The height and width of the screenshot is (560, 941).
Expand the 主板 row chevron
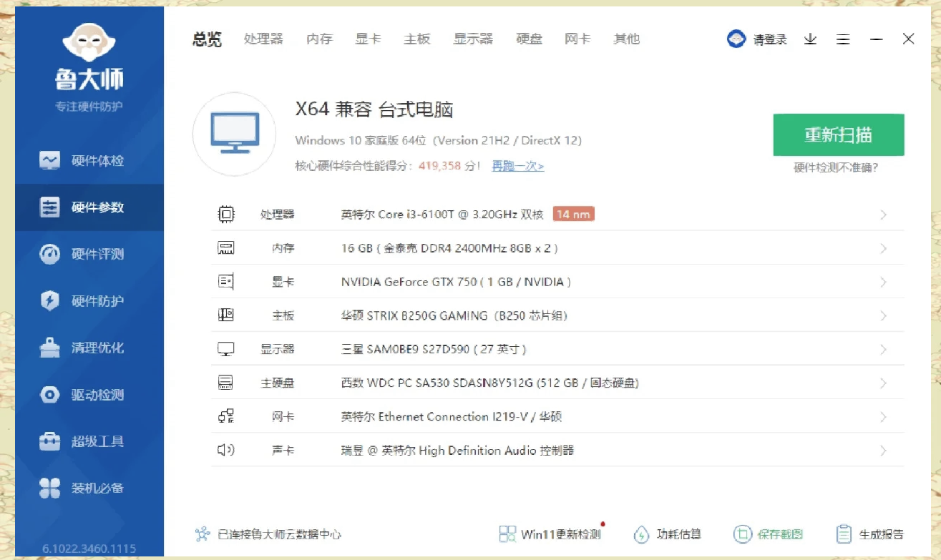(x=884, y=315)
